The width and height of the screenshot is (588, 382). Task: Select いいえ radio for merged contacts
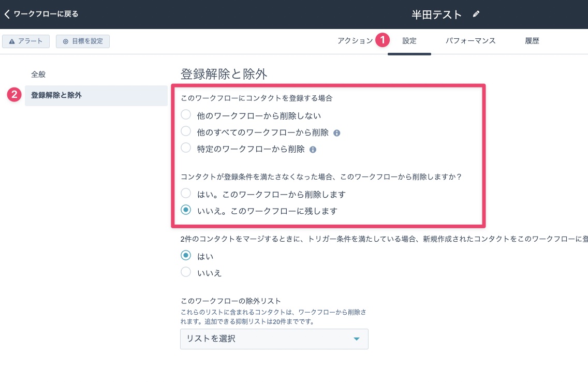pos(186,272)
